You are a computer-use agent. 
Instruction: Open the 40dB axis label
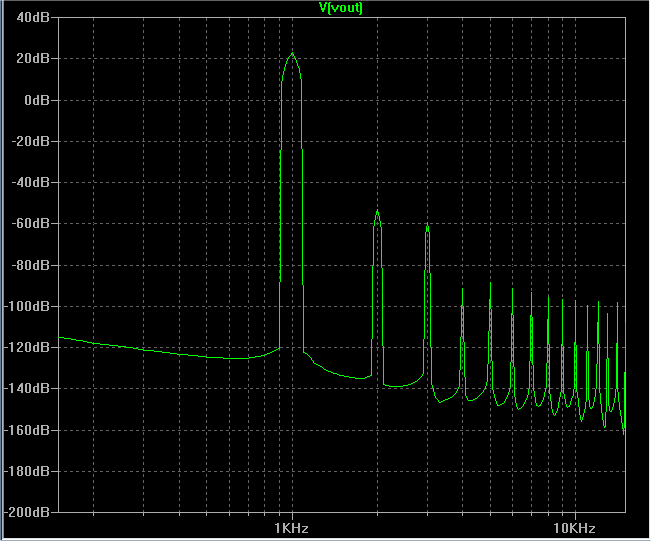pos(33,17)
